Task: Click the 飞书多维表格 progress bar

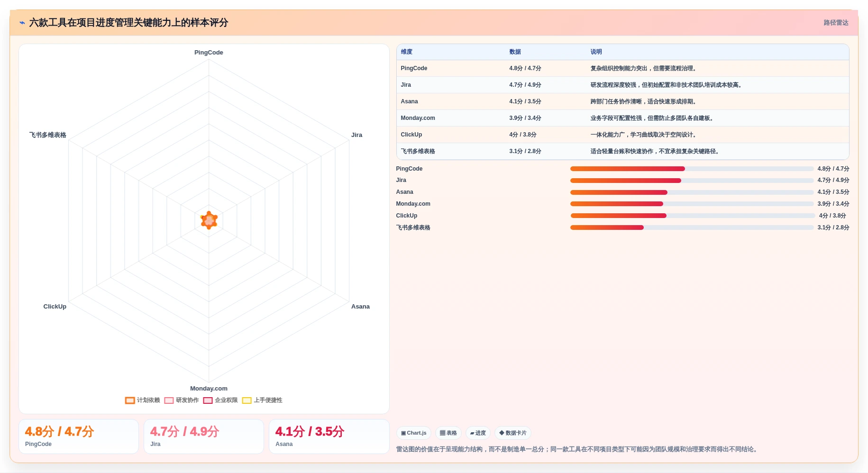Action: point(692,227)
